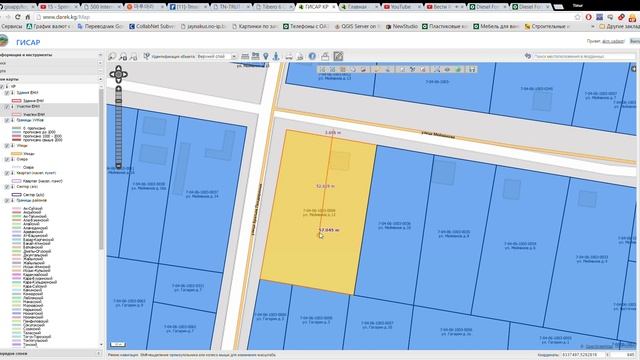
Task: Switch to the YouTube browser tab
Action: pos(401,7)
